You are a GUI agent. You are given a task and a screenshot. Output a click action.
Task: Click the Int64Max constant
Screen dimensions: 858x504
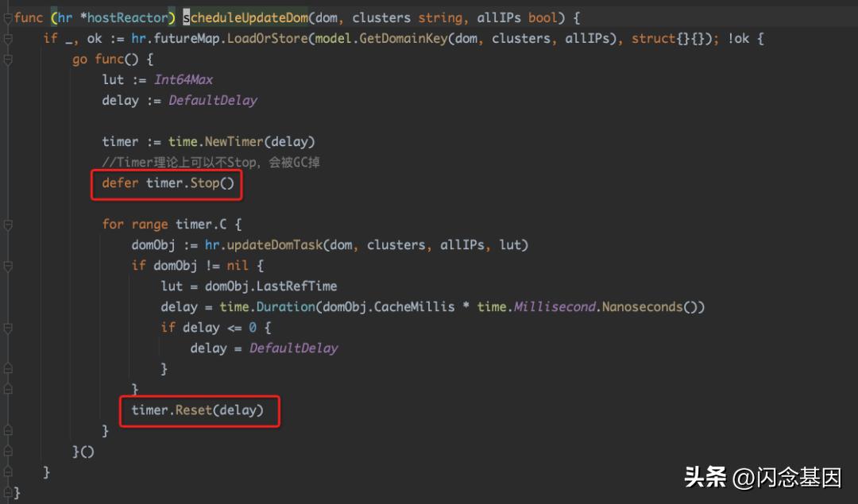pos(184,80)
